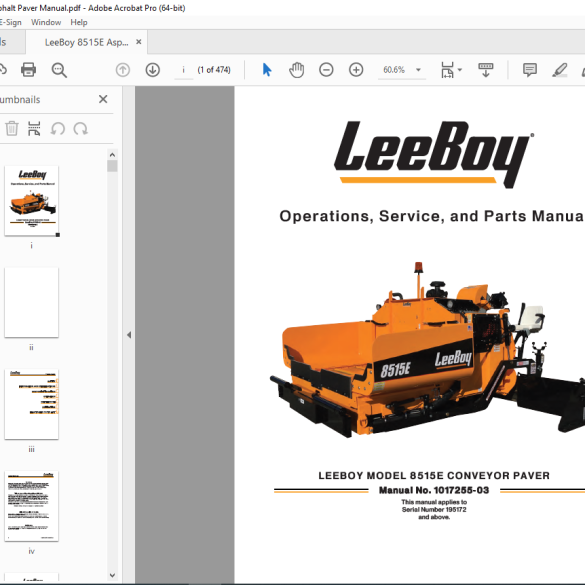Click 'Manual No. 1017255-03' text on page
The width and height of the screenshot is (585, 585).
tap(434, 490)
